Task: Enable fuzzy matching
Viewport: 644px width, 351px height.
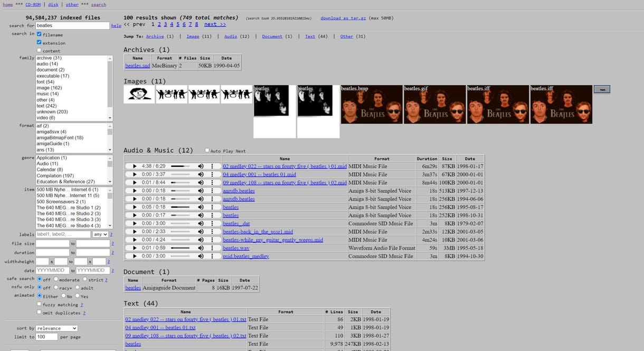Action: point(39,304)
